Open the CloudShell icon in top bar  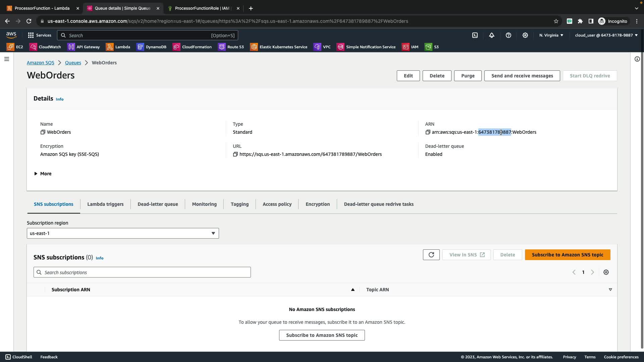[475, 35]
